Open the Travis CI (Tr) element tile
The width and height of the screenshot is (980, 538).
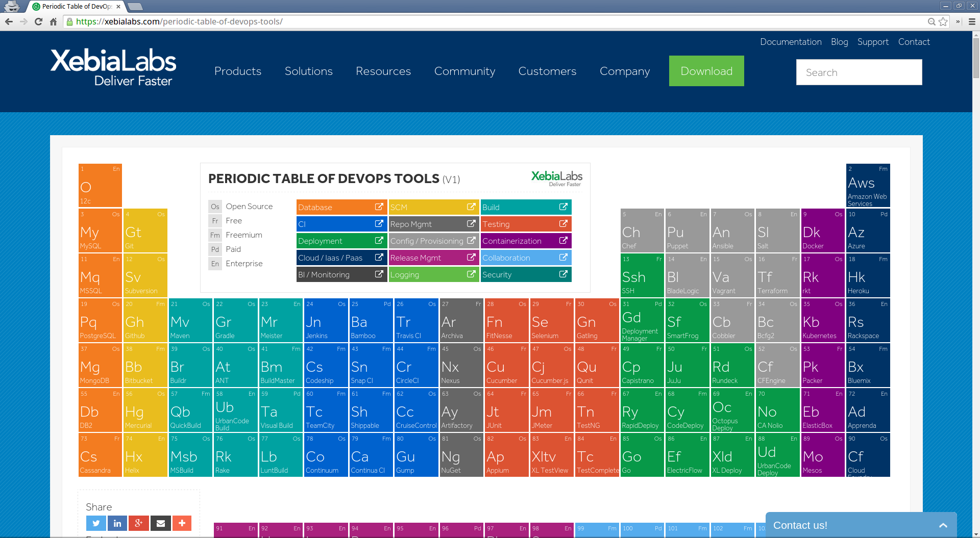(416, 320)
